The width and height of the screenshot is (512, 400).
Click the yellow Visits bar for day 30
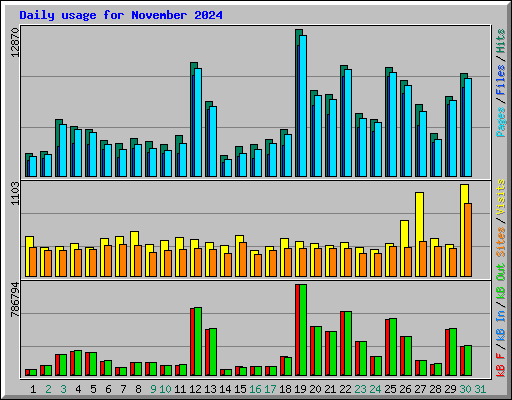[x=462, y=230]
